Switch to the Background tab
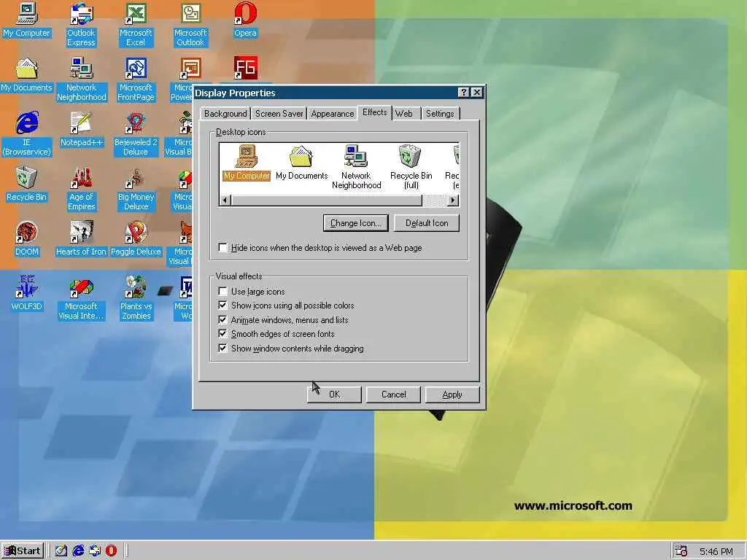The height and width of the screenshot is (560, 747). pyautogui.click(x=225, y=114)
